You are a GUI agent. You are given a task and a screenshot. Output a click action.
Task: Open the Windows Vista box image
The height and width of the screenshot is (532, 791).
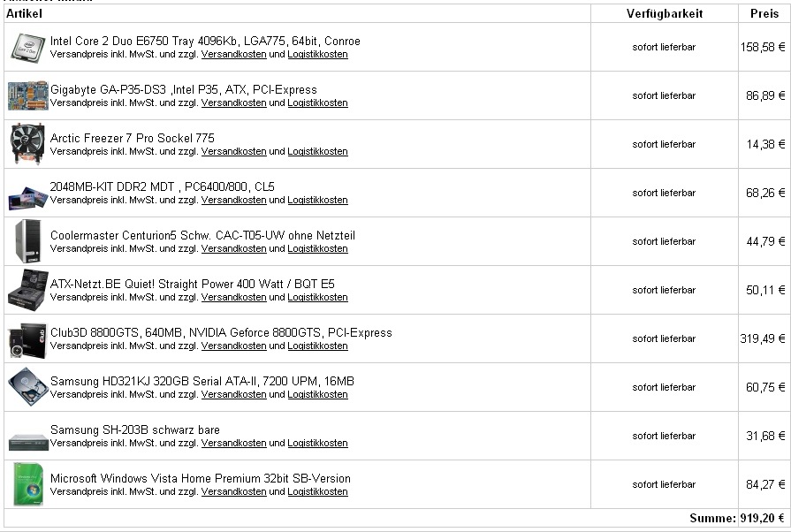click(28, 484)
